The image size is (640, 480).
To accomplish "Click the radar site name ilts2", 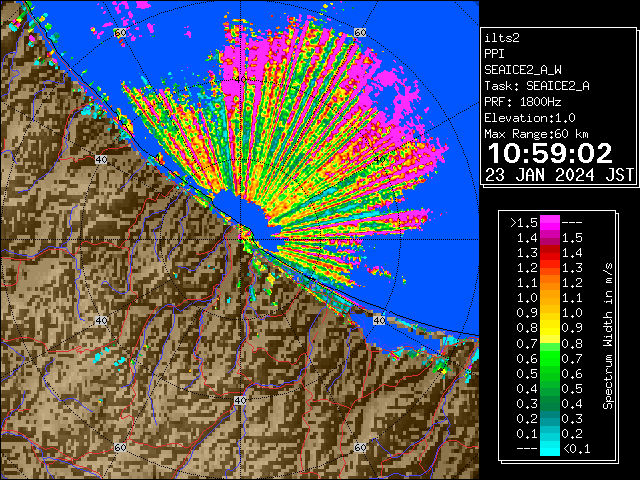I will 502,38.
